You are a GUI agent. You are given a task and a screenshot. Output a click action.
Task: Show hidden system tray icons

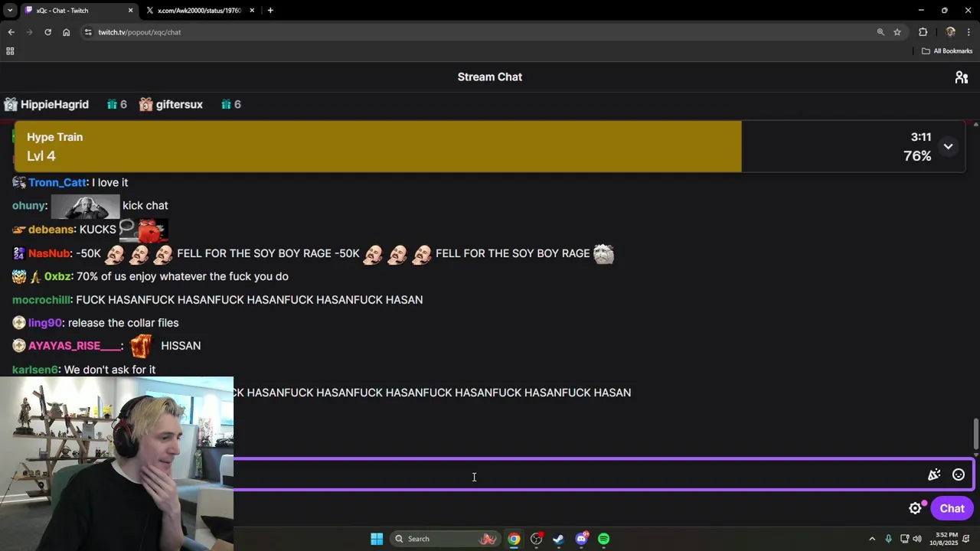[871, 539]
